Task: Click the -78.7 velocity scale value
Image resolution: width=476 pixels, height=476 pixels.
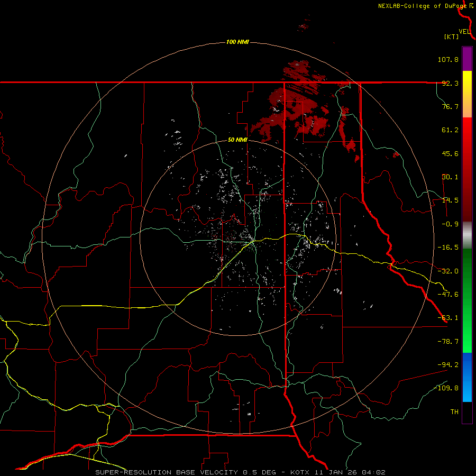Action: point(448,342)
